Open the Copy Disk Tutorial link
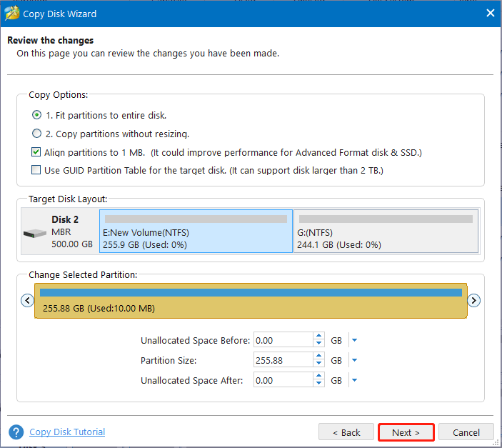The width and height of the screenshot is (502, 448). (x=67, y=432)
